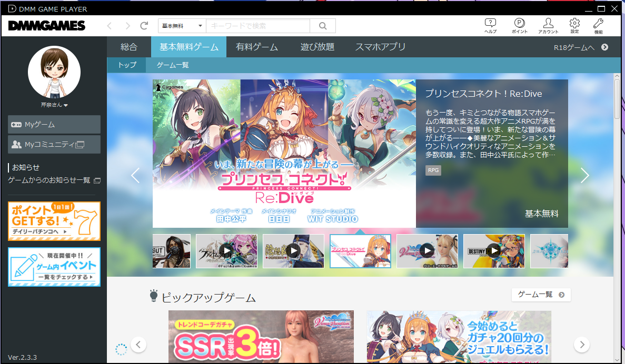Open the wrench function (機能) icon
Viewport: 625px width, 364px height.
coord(598,26)
